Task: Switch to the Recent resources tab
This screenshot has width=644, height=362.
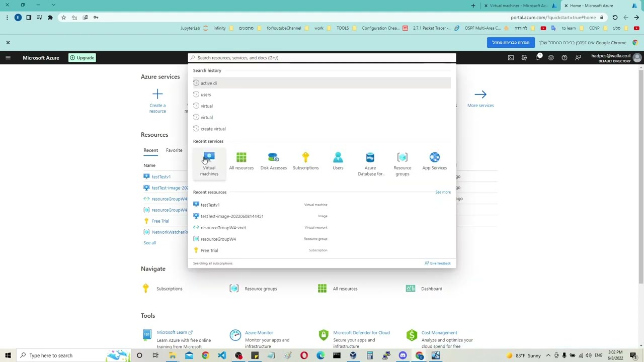Action: tap(150, 150)
